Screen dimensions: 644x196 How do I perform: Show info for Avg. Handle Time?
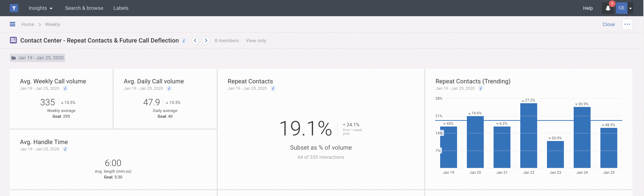tap(65, 149)
